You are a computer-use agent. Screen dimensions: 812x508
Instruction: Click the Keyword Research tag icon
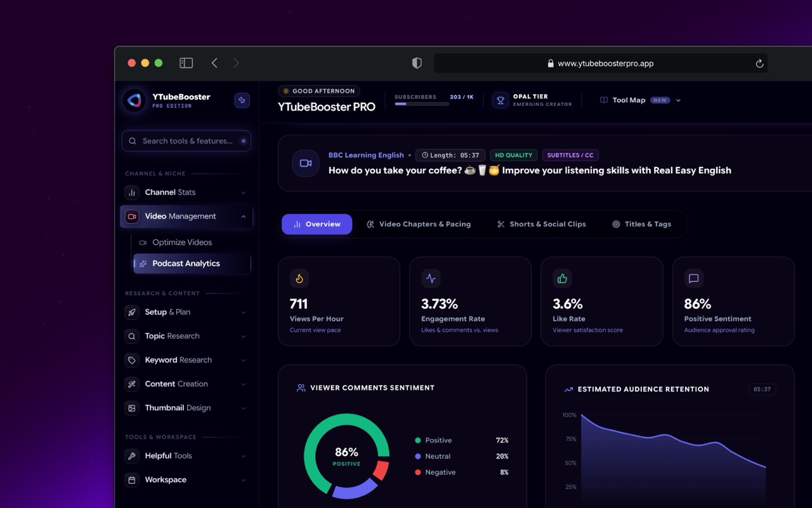coord(132,360)
